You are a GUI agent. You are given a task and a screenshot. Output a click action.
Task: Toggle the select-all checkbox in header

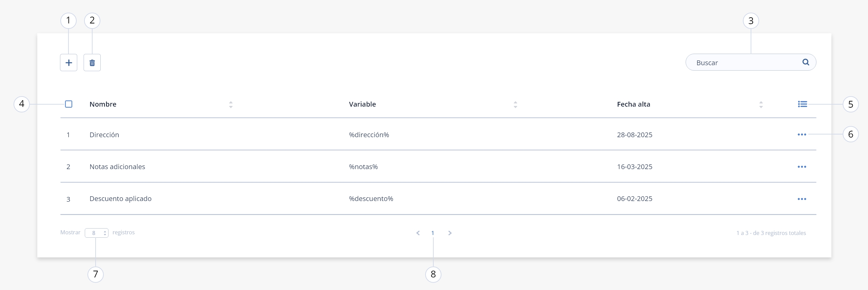tap(68, 104)
